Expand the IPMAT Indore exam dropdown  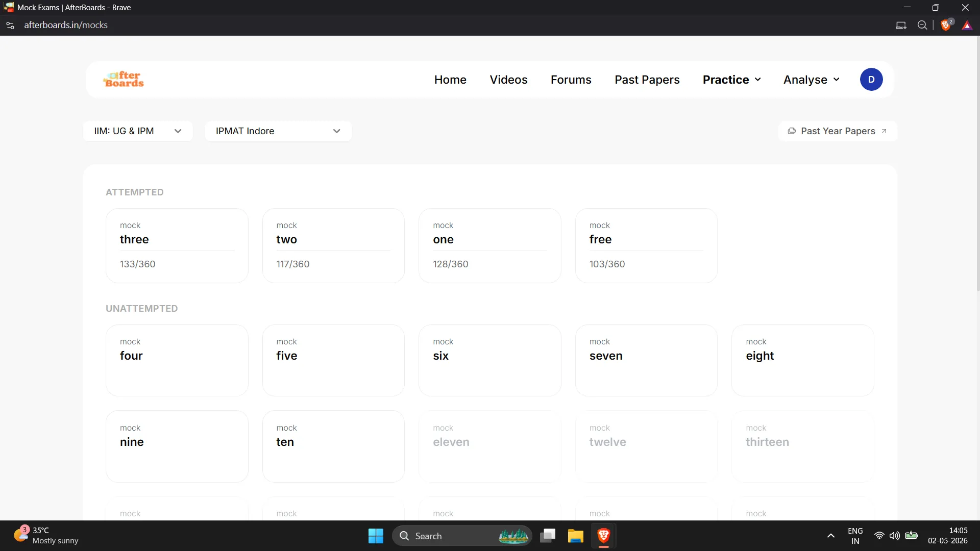click(x=278, y=131)
